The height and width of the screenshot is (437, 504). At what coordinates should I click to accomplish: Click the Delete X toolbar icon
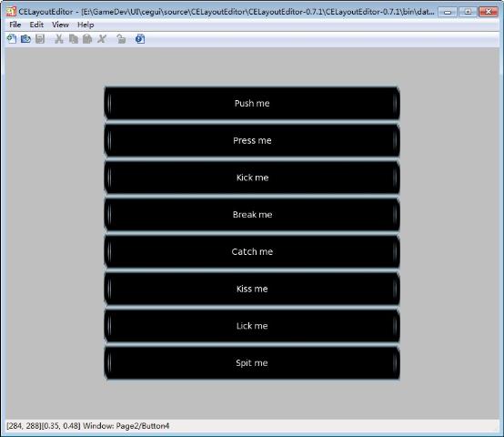(x=102, y=39)
